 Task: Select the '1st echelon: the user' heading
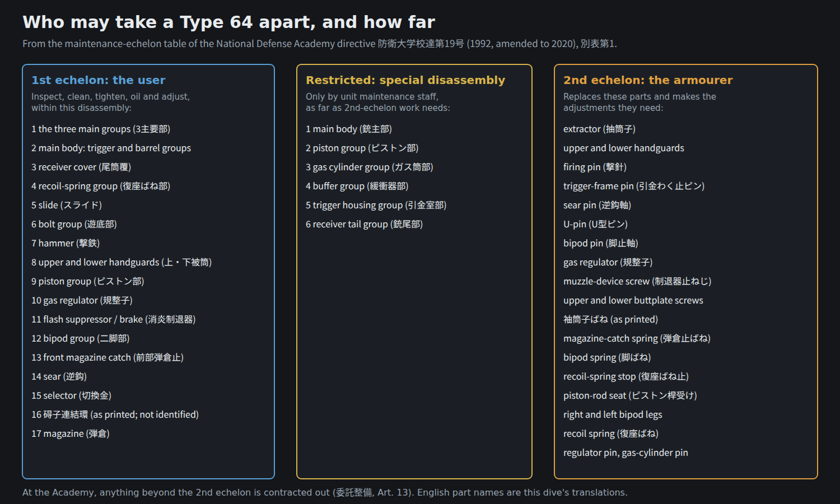(99, 80)
